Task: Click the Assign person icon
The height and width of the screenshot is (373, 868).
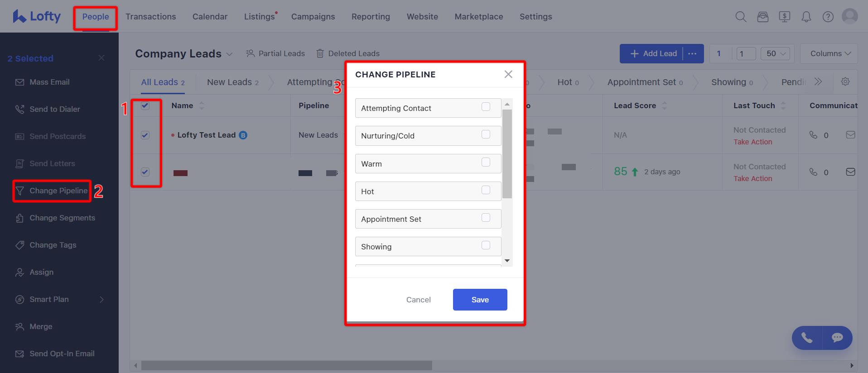Action: (19, 273)
